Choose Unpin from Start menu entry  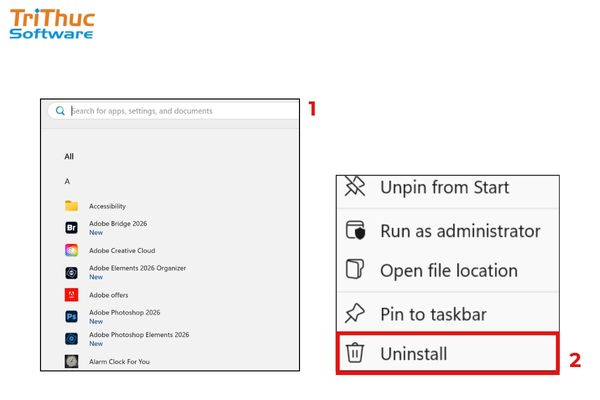coord(448,188)
